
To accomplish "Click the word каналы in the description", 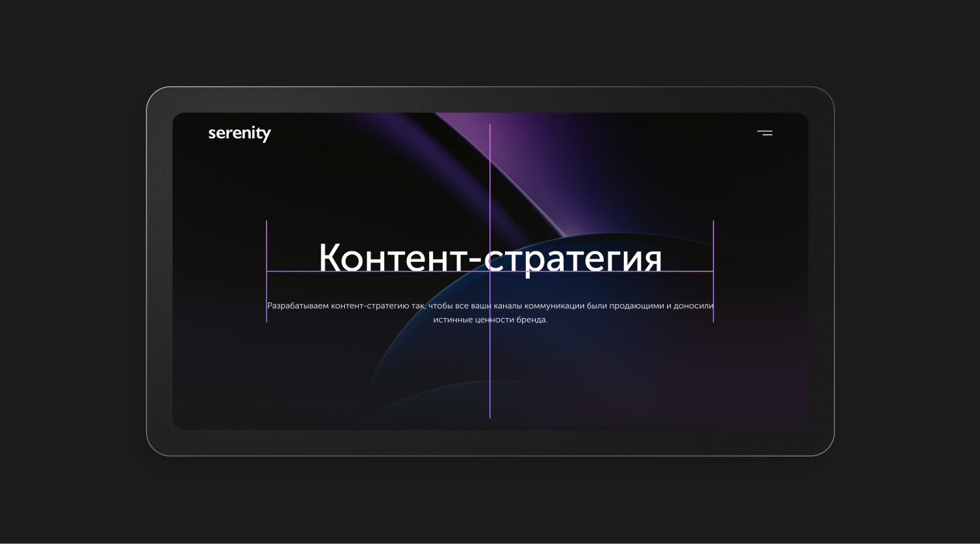I will 508,306.
